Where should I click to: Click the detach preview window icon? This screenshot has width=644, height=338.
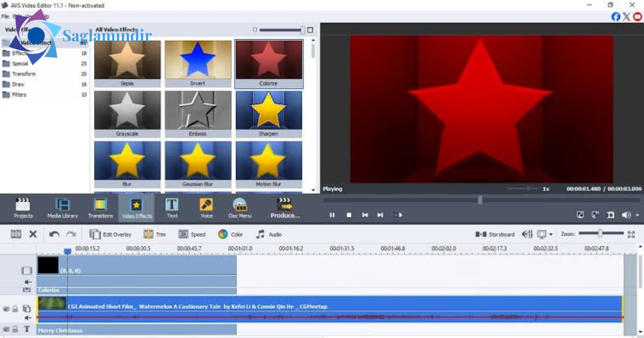(x=595, y=215)
